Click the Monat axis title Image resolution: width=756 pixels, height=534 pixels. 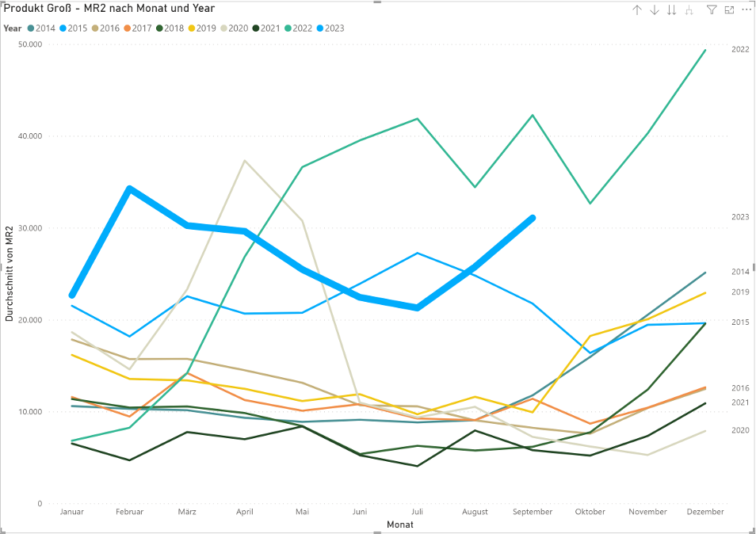click(399, 524)
